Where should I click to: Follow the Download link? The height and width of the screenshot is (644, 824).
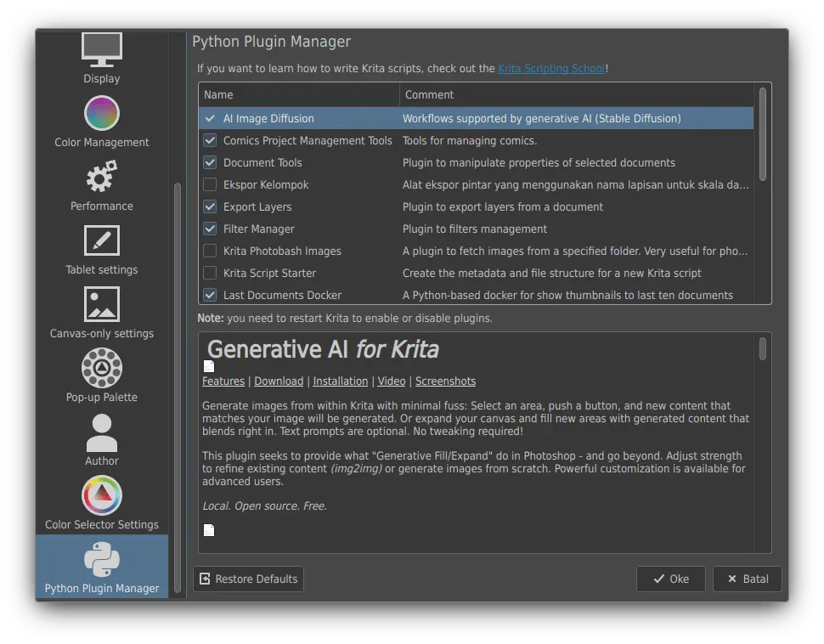(x=279, y=381)
